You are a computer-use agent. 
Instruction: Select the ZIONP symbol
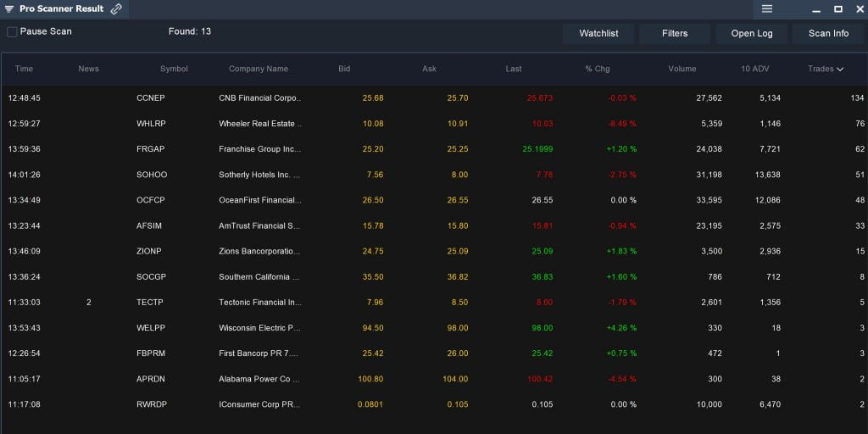pos(149,251)
